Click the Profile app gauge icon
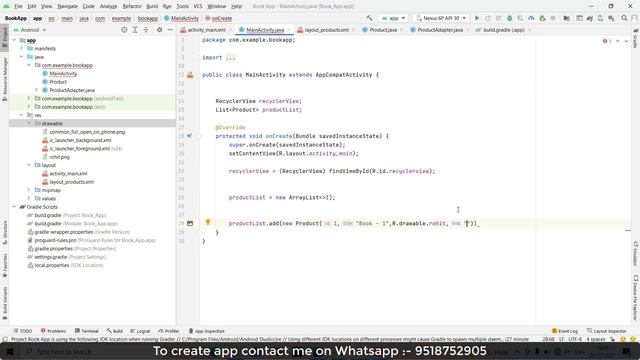The height and width of the screenshot is (360, 640). pos(531,18)
